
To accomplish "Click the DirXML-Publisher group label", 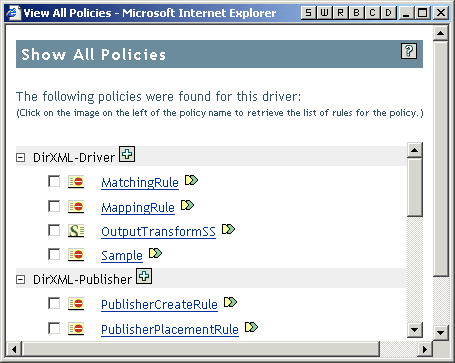I will click(x=82, y=279).
